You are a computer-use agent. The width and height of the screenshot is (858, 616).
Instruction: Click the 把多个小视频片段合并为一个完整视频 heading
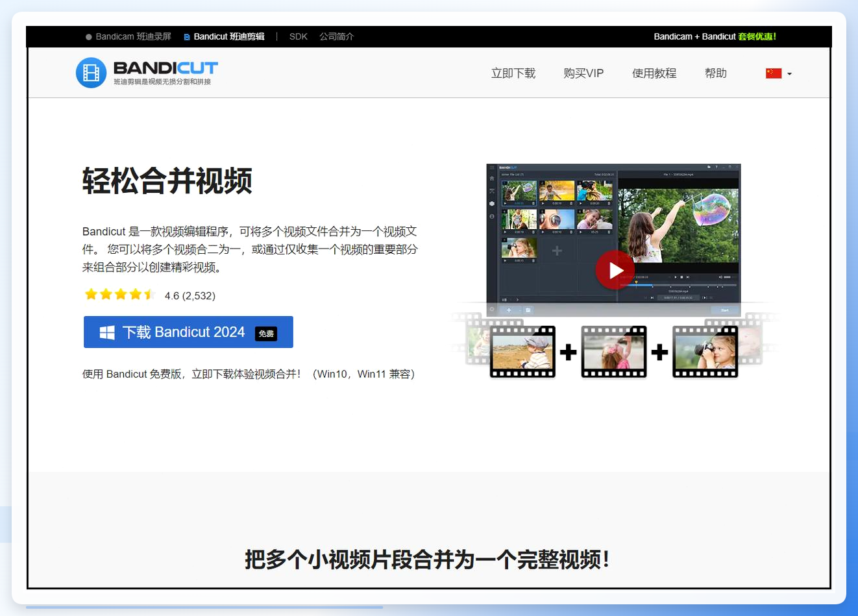tap(428, 560)
